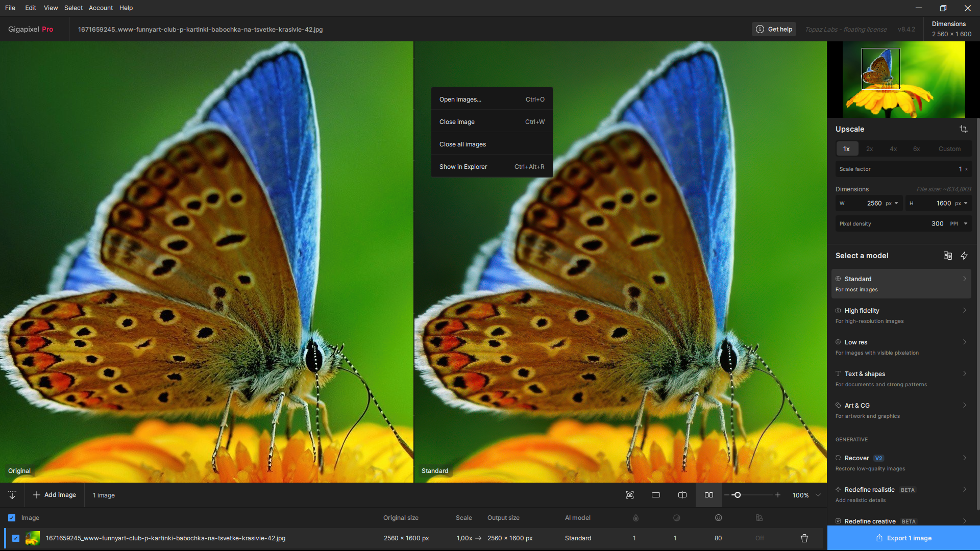Viewport: 980px width, 551px height.
Task: Select the single image view icon
Action: coord(656,495)
